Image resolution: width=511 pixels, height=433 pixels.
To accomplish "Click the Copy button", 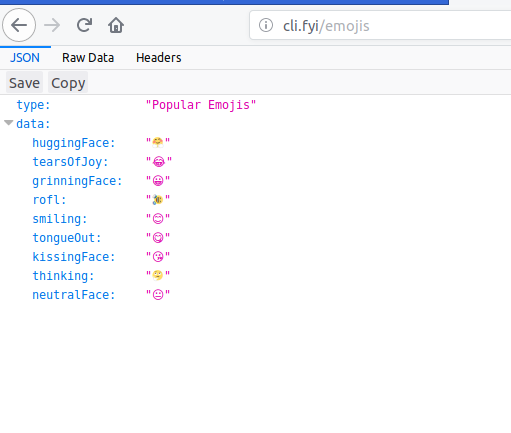I will (x=68, y=83).
